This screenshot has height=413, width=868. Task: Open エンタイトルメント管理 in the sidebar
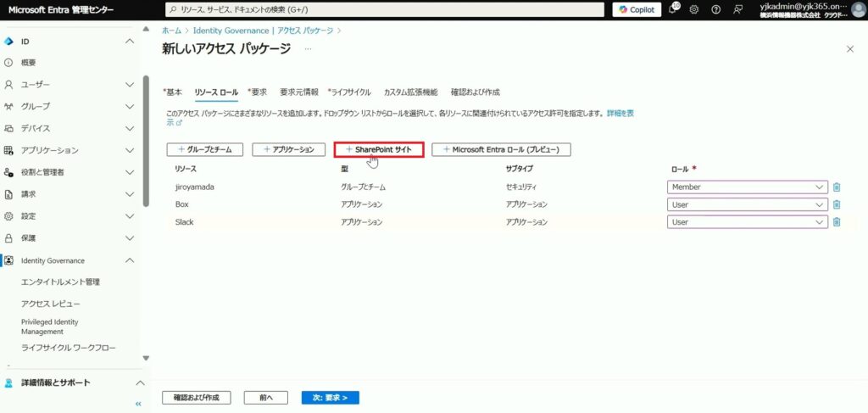pyautogui.click(x=60, y=282)
